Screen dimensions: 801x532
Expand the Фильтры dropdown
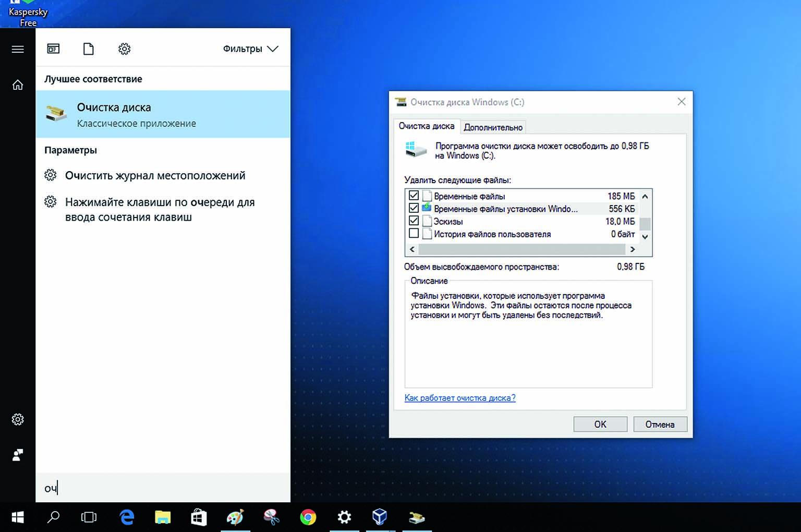click(250, 49)
